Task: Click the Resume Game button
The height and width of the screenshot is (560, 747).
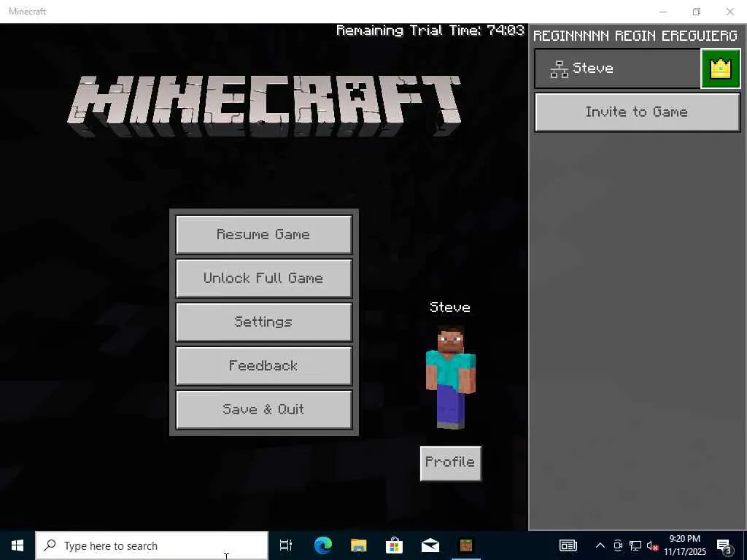Action: point(264,234)
